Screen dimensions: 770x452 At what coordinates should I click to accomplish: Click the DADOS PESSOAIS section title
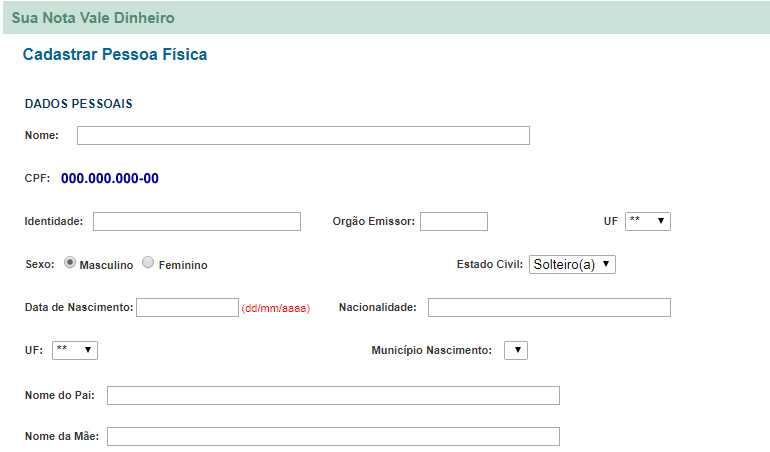coord(79,104)
